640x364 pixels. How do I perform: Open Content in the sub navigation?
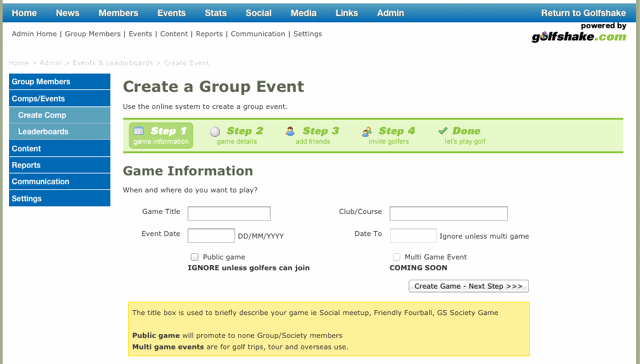[x=174, y=34]
